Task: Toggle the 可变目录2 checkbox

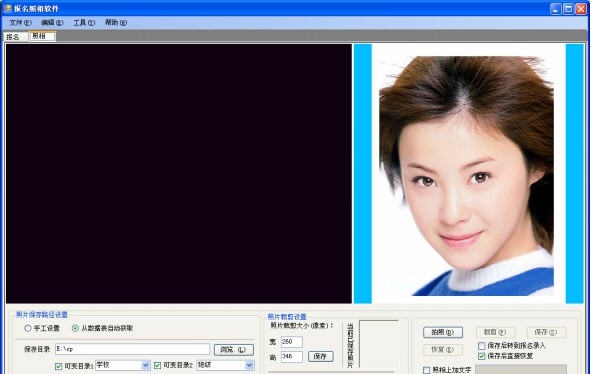Action: (158, 365)
